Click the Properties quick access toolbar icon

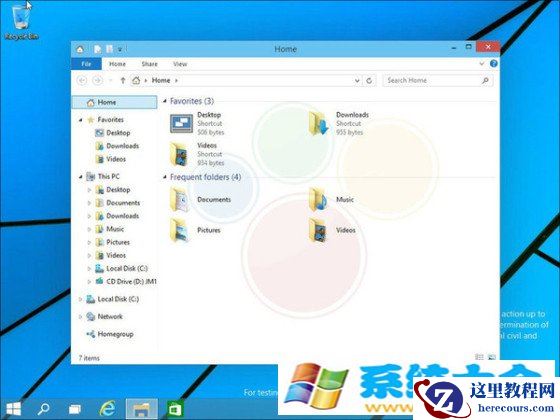(x=97, y=49)
